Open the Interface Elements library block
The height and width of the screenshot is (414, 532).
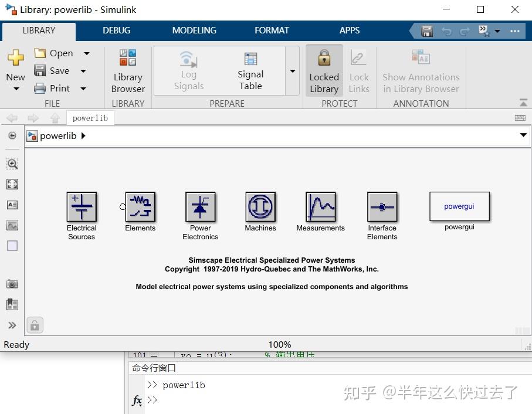click(382, 206)
